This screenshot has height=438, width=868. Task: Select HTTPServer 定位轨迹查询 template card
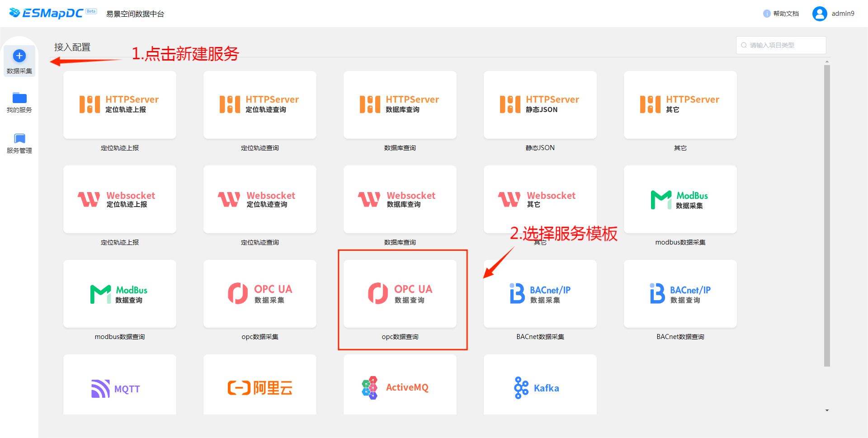[260, 105]
